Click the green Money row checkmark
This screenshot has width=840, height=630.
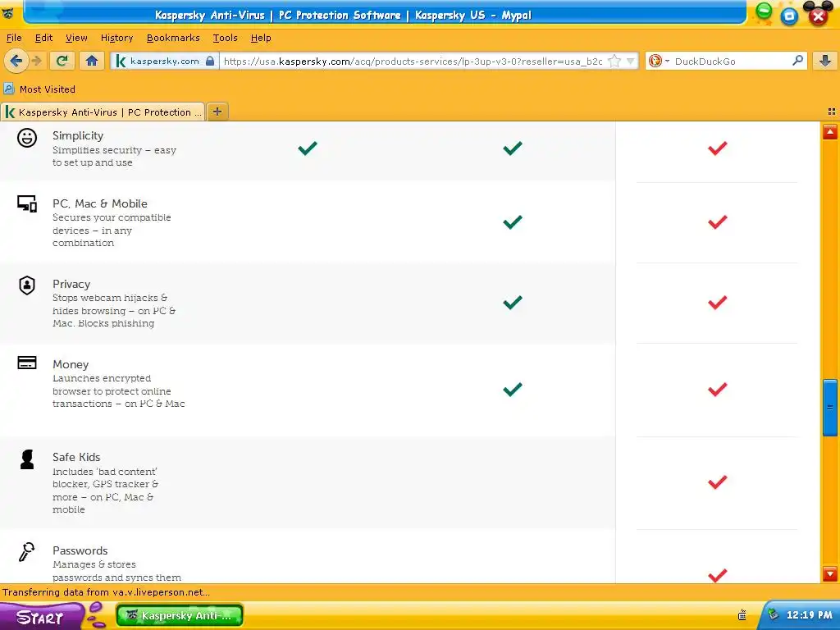pos(513,389)
